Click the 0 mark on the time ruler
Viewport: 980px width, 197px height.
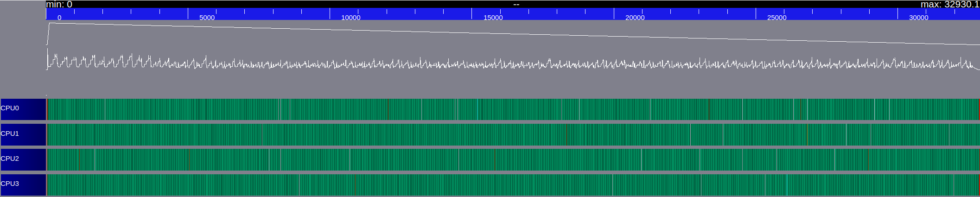tap(59, 18)
